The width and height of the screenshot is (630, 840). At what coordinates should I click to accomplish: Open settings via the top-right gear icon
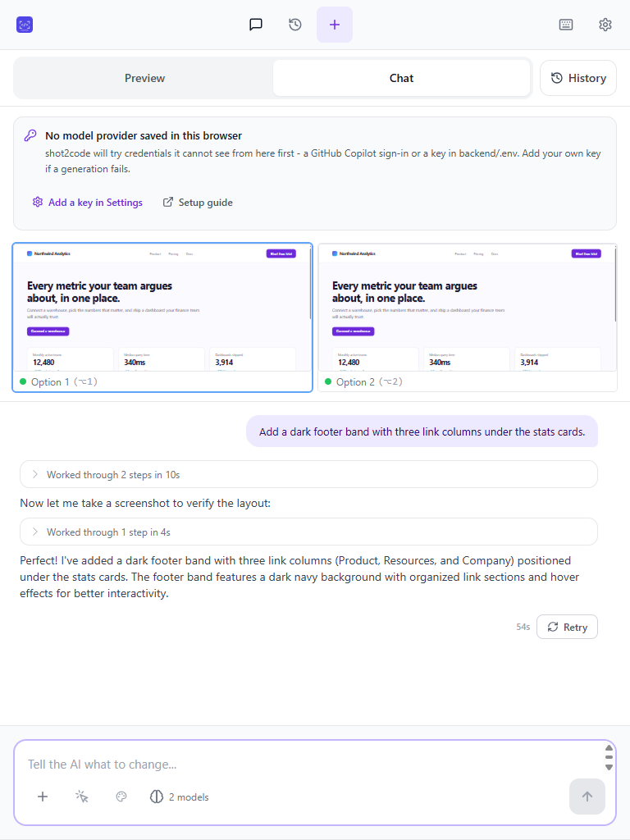(605, 25)
